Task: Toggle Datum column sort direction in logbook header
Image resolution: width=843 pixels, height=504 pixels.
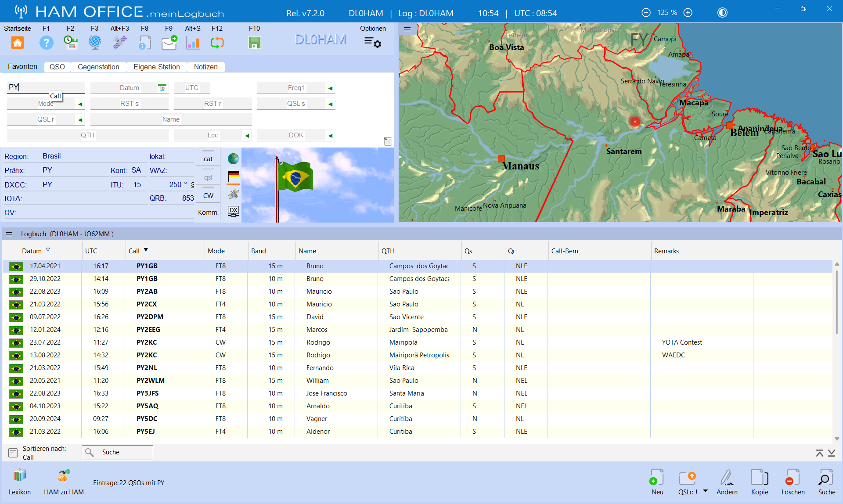Action: 48,250
